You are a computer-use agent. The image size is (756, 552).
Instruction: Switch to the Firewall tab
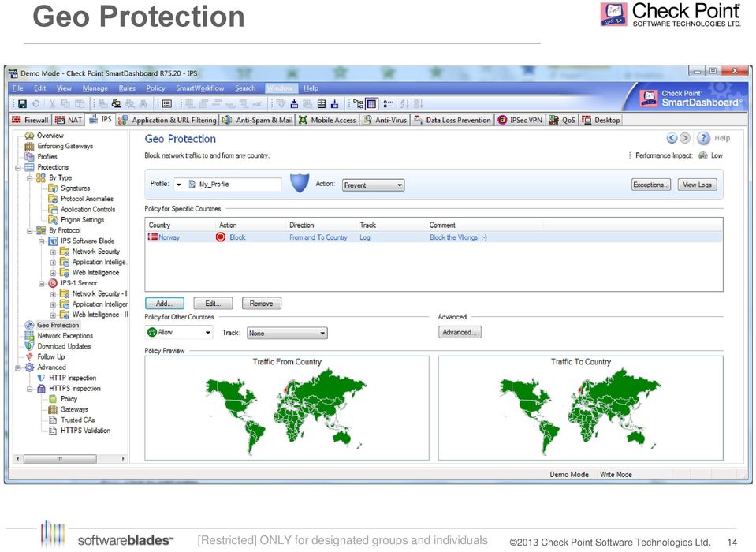(31, 120)
